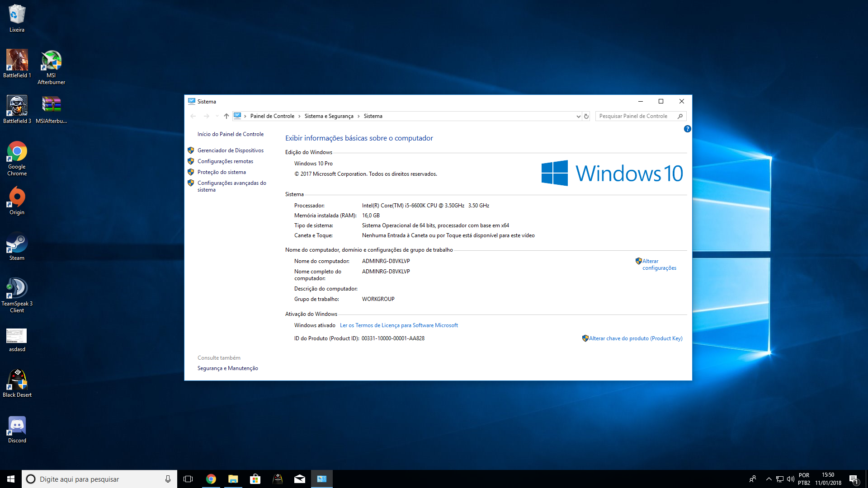The height and width of the screenshot is (488, 868).
Task: Expand breadcrumb arrow after Painel de Controle
Action: click(x=299, y=116)
